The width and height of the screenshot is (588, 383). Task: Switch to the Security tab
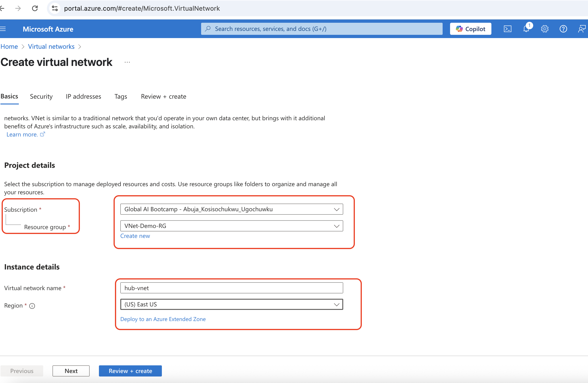click(41, 97)
